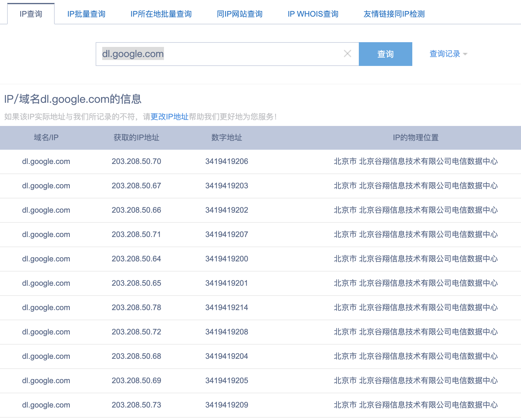Select IP address 203.208.50.64
Viewport: 521px width, 420px height.
coord(136,259)
